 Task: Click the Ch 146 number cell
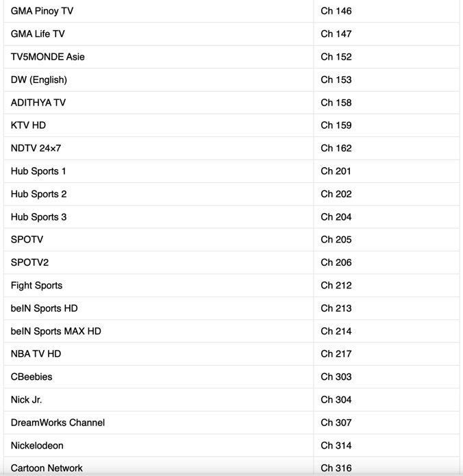pos(386,11)
